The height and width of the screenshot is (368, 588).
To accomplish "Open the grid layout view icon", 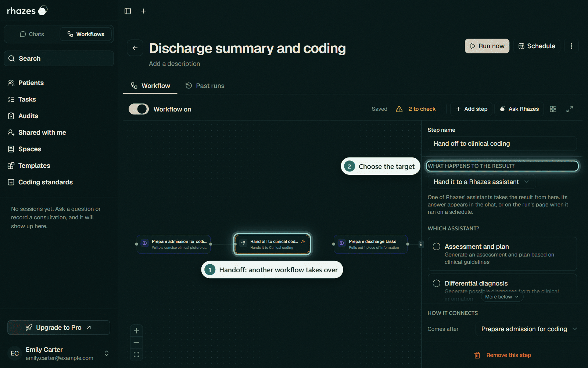I will click(x=553, y=109).
